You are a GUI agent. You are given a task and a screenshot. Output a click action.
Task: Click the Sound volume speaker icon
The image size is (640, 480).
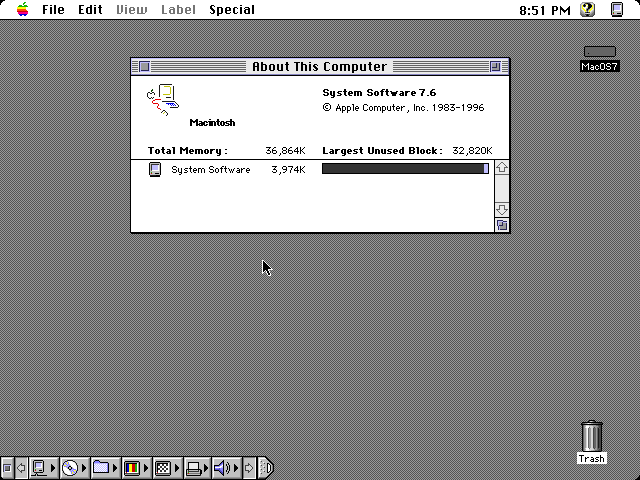pos(222,468)
